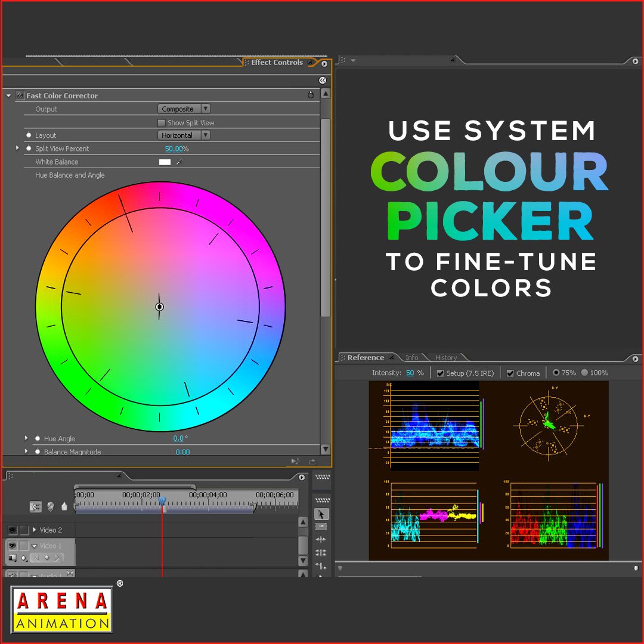This screenshot has height=644, width=644.
Task: Toggle Video 2 track output eye
Action: [13, 530]
